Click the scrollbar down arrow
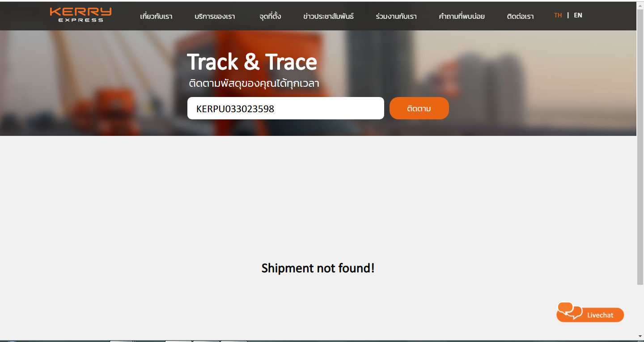644x342 pixels. pos(640,336)
